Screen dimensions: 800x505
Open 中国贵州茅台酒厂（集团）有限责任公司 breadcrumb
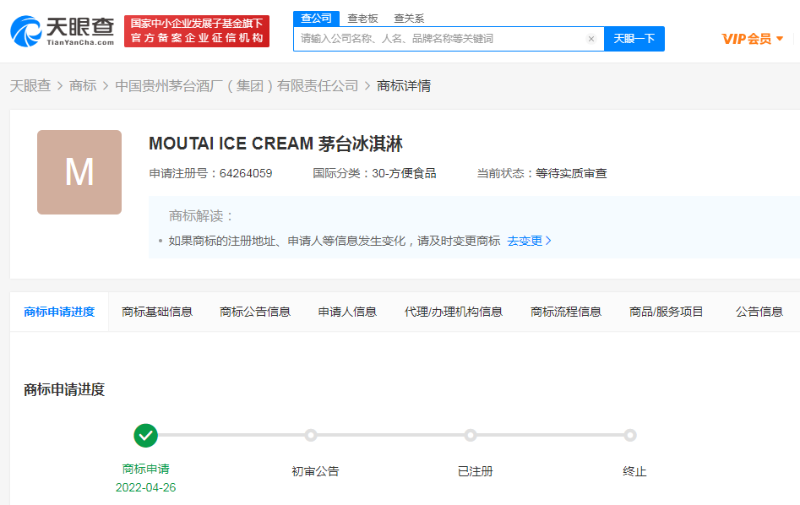click(x=237, y=86)
